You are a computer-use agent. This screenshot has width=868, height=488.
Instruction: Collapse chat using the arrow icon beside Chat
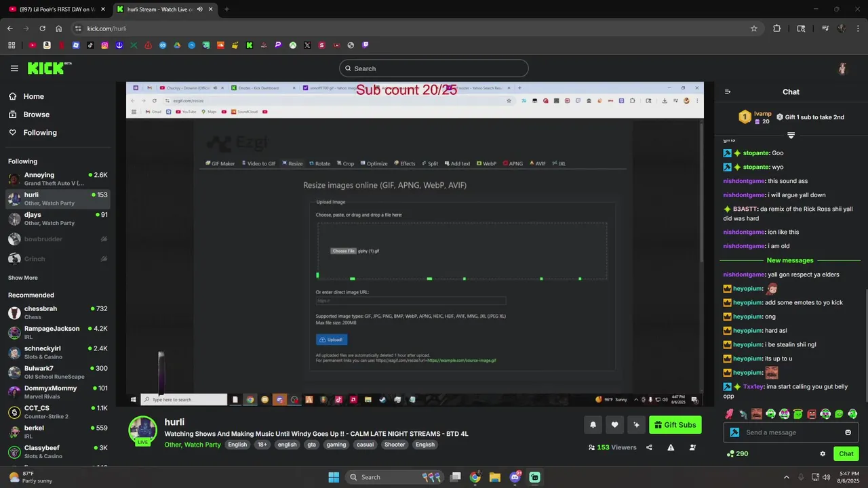pyautogui.click(x=728, y=92)
